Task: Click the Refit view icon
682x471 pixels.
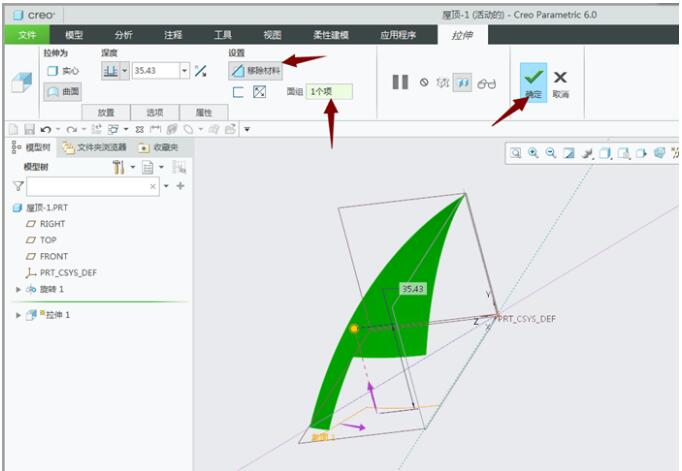Action: point(516,153)
